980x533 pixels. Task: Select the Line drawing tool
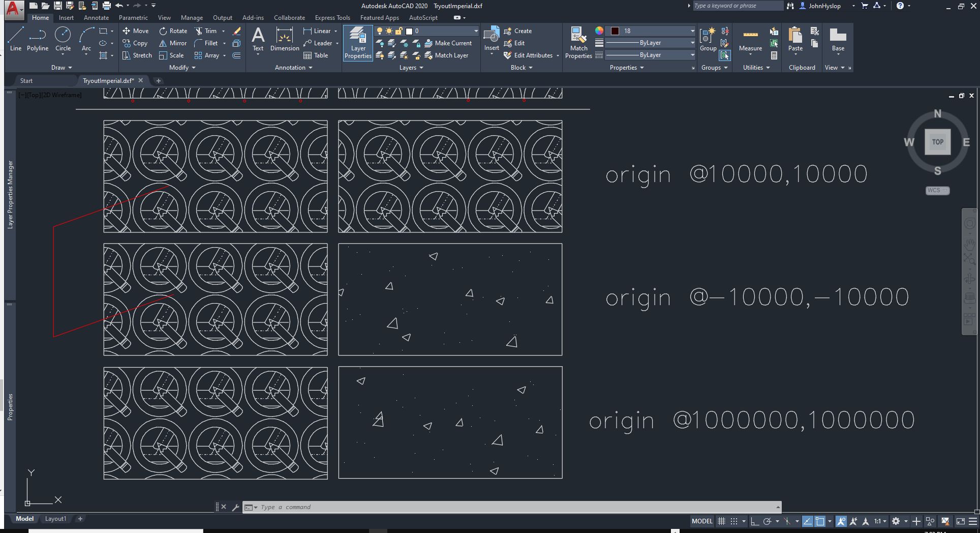click(15, 39)
